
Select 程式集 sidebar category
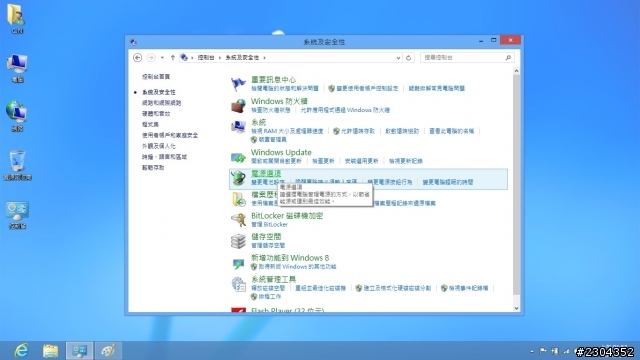point(150,124)
